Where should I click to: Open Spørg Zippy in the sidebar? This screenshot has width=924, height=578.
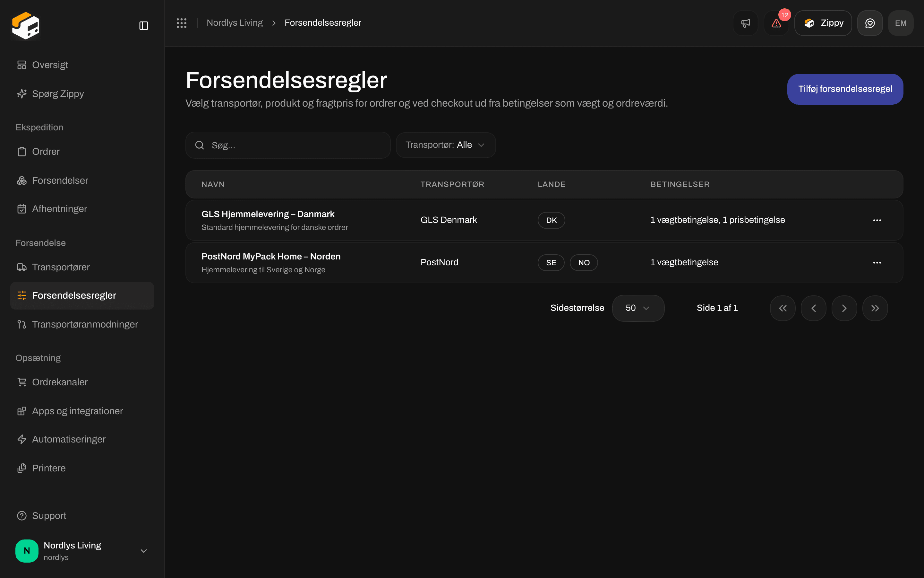click(x=82, y=94)
